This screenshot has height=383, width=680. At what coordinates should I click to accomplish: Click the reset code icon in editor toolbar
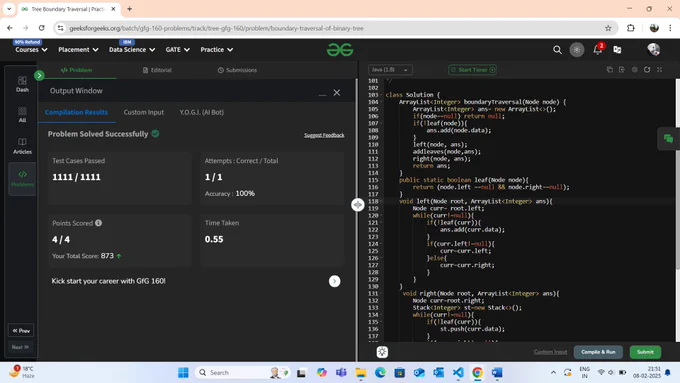(x=647, y=69)
